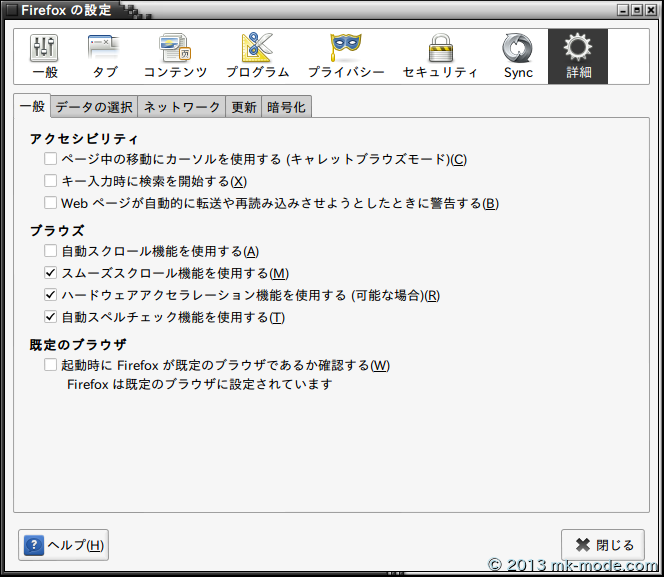Open the コンテンツ (Content) settings icon
The width and height of the screenshot is (664, 577).
[175, 56]
